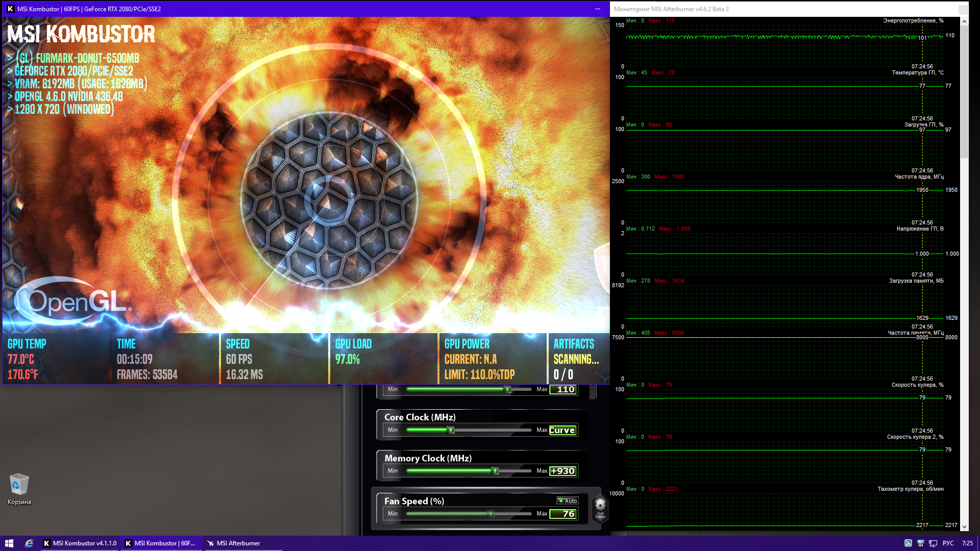The width and height of the screenshot is (980, 551).
Task: Click the Kombustor title bar K icon
Action: click(x=10, y=9)
